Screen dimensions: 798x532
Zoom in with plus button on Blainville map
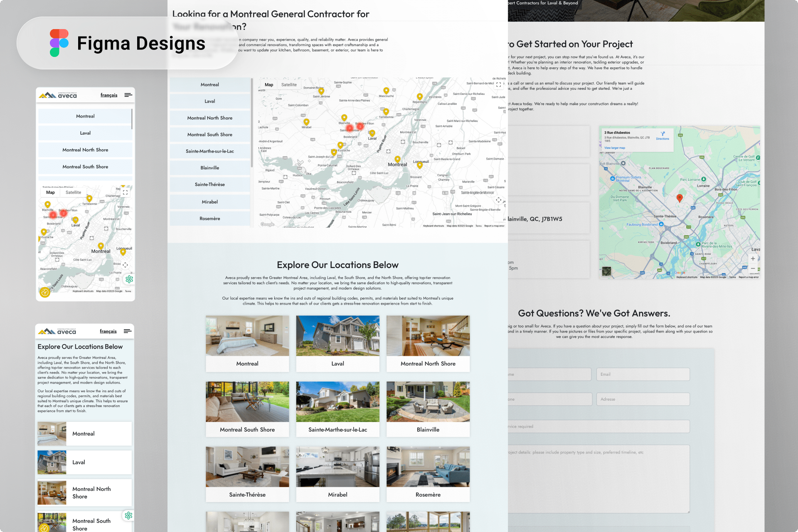[x=753, y=259]
